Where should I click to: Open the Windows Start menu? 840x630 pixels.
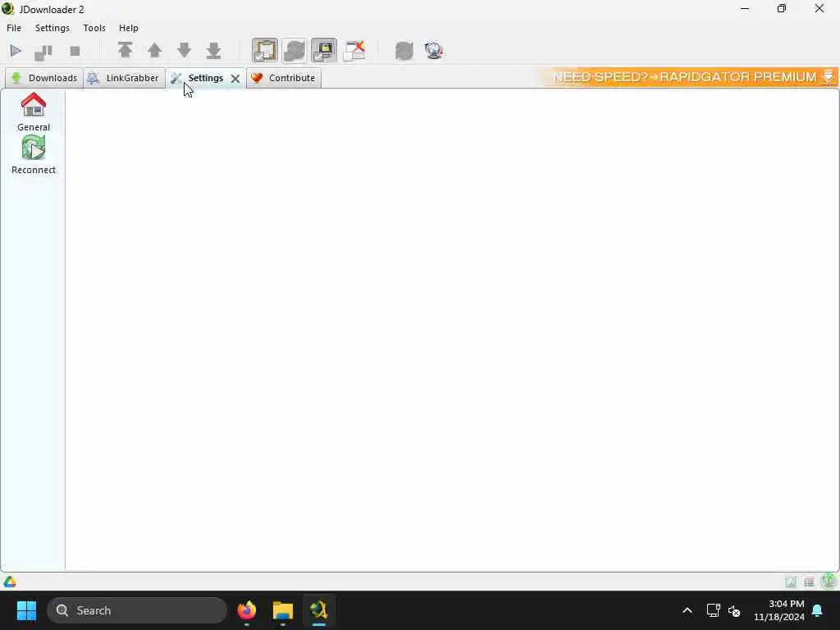[26, 610]
